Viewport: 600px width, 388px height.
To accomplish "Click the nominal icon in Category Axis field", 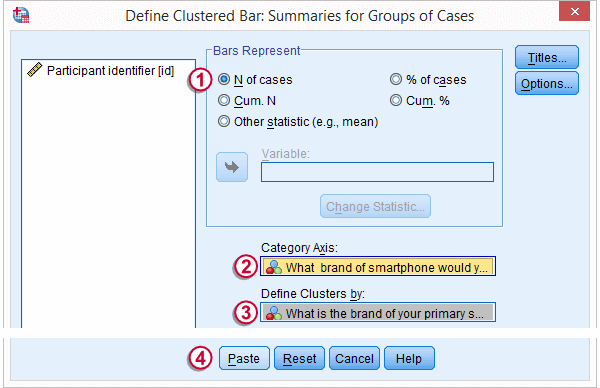I will pos(274,267).
